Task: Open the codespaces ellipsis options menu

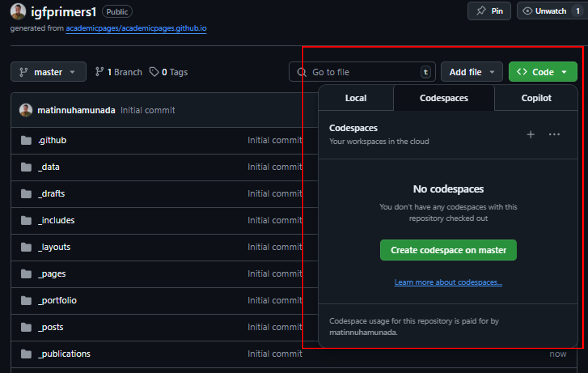Action: (554, 135)
